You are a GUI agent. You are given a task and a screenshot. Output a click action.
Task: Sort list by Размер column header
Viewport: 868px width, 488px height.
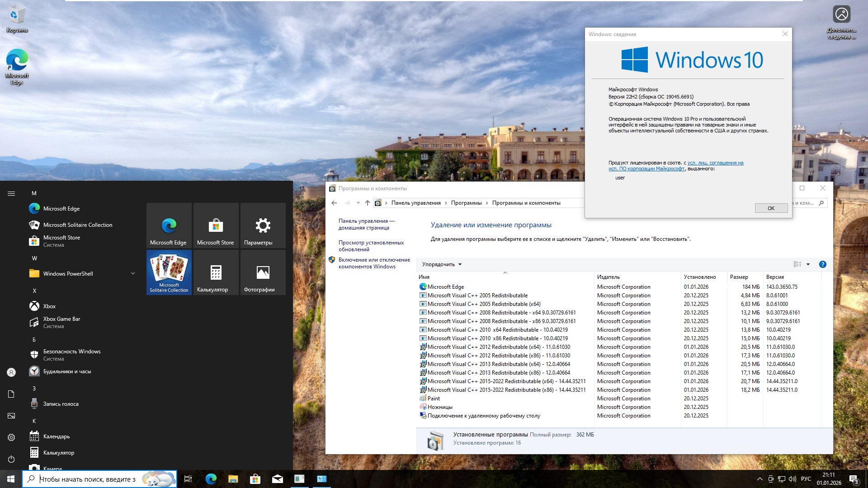click(x=739, y=277)
